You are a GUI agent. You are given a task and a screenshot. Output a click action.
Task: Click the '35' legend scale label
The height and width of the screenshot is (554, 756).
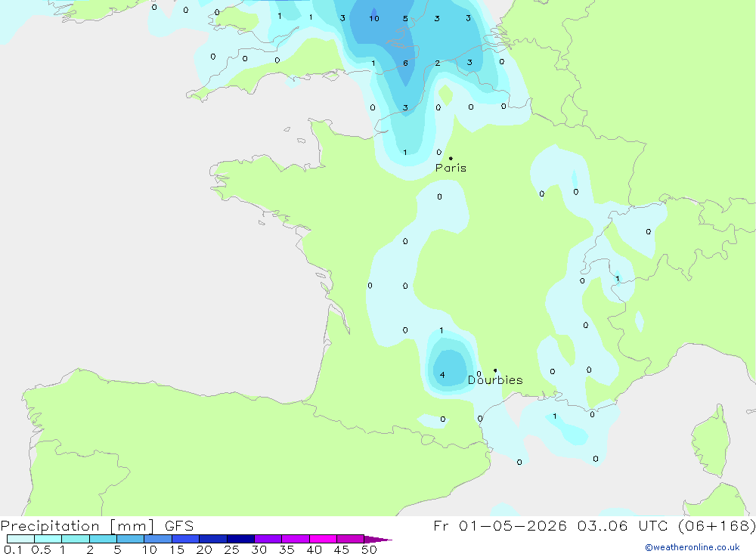(x=287, y=549)
